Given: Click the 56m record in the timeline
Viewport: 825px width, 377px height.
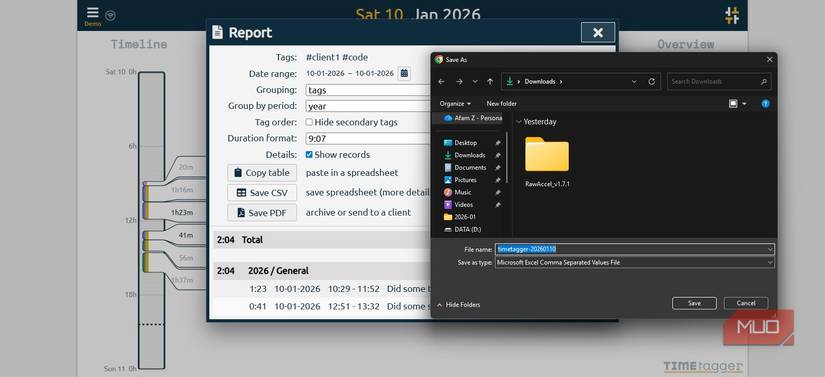Looking at the screenshot, I should click(186, 258).
